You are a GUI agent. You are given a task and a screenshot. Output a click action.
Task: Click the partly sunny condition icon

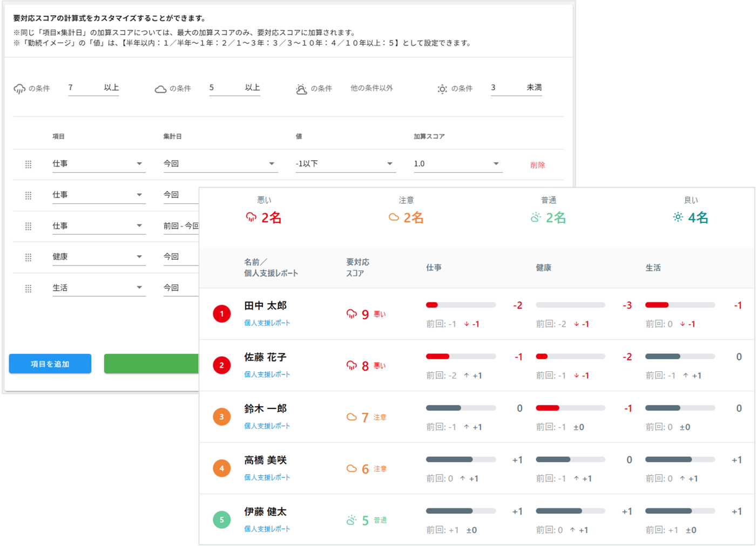(x=301, y=89)
